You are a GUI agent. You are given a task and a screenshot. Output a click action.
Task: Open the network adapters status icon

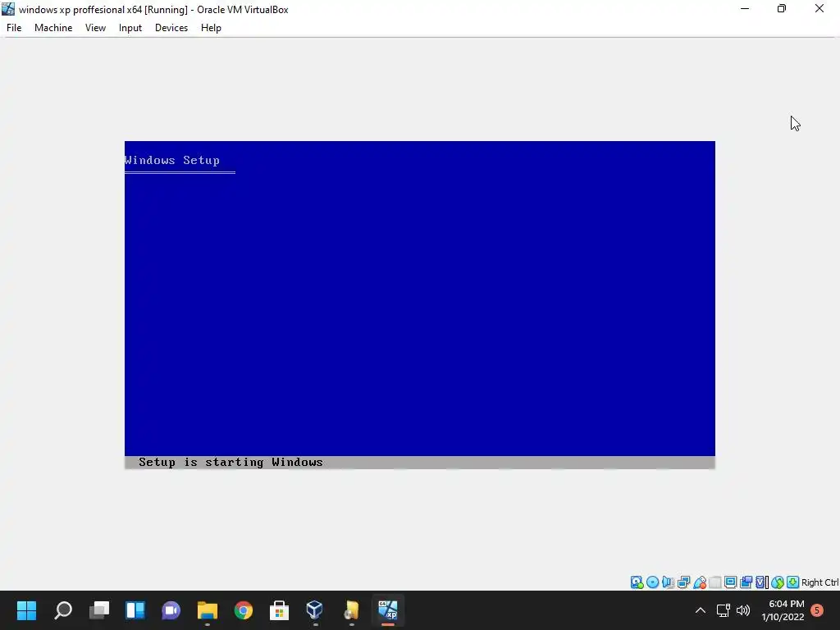[683, 582]
